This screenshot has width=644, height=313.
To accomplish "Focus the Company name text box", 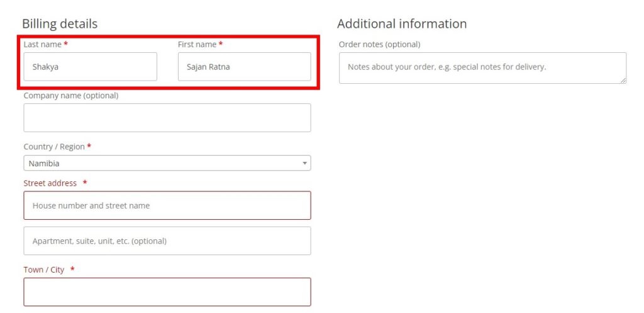I will 167,118.
